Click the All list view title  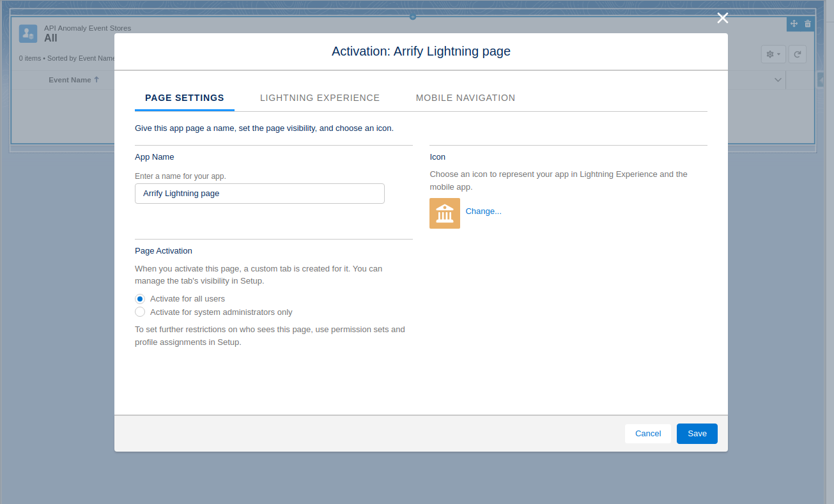50,38
